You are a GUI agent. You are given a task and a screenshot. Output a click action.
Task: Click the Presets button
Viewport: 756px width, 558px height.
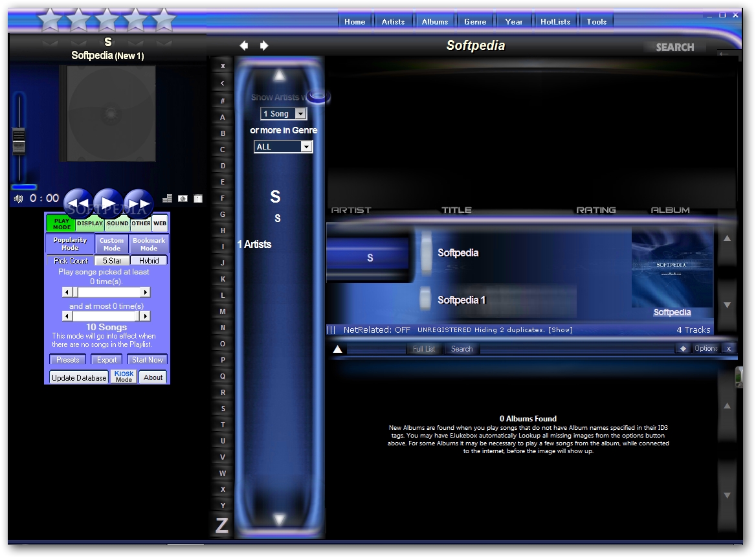[67, 360]
